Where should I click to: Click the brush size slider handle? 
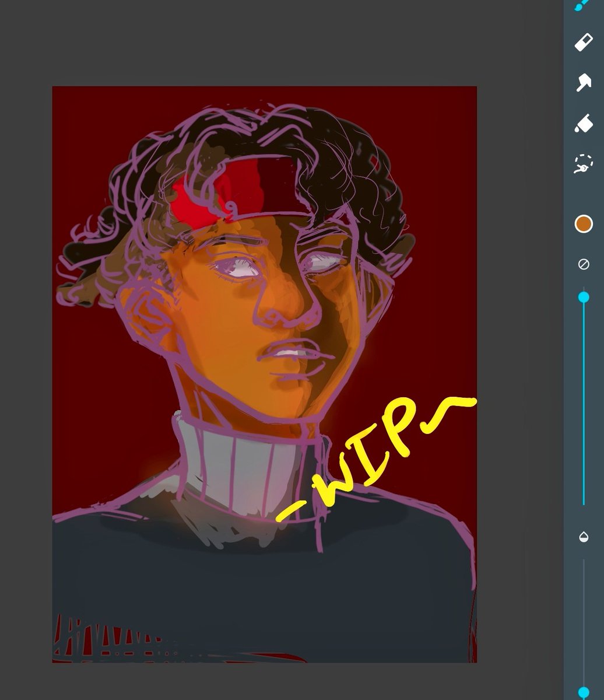click(584, 297)
